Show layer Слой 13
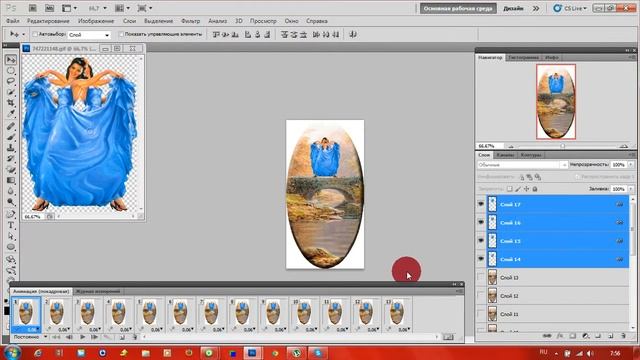Image resolution: width=640 pixels, height=360 pixels. 481,277
